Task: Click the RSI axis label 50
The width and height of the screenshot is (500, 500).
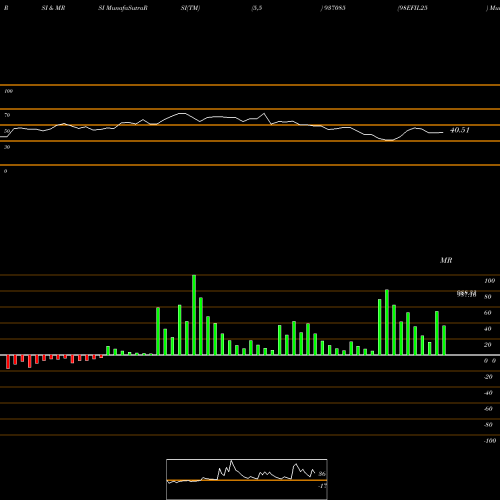Action: point(7,131)
